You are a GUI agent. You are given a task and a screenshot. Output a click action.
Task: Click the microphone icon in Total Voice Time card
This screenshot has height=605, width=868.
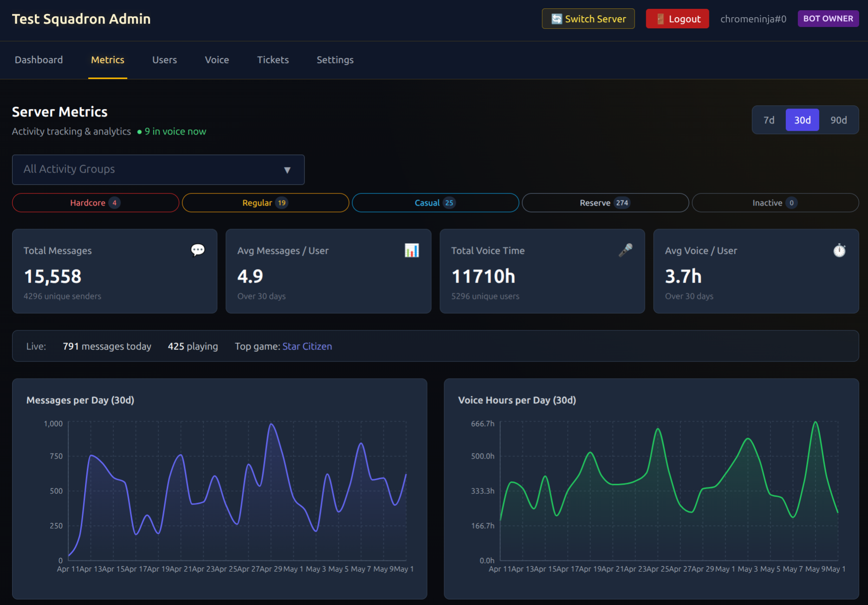pos(625,250)
